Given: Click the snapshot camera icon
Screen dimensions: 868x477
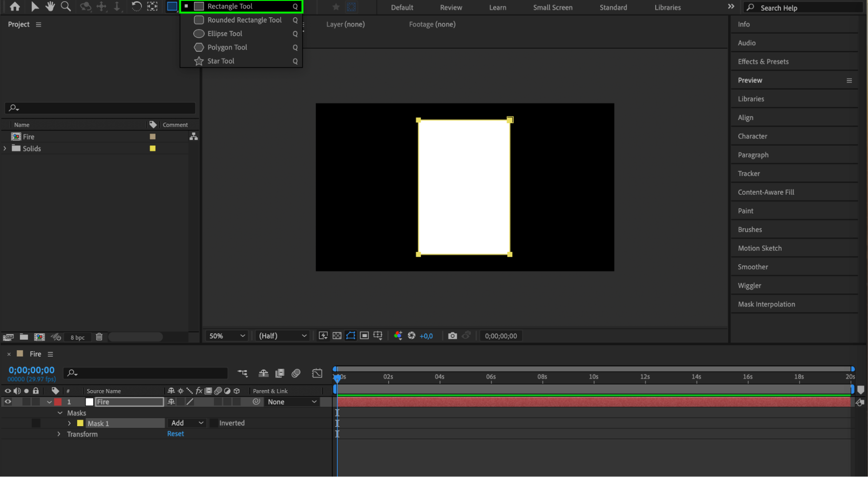Looking at the screenshot, I should [452, 336].
